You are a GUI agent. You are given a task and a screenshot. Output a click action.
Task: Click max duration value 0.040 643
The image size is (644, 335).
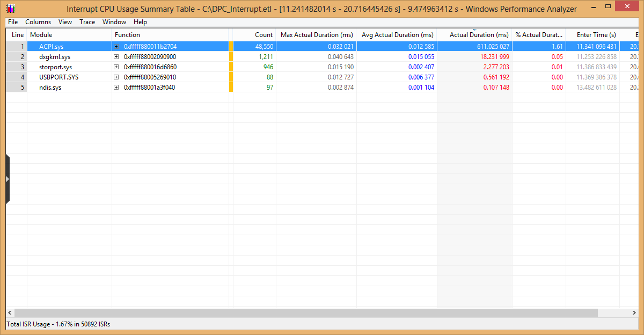point(341,57)
